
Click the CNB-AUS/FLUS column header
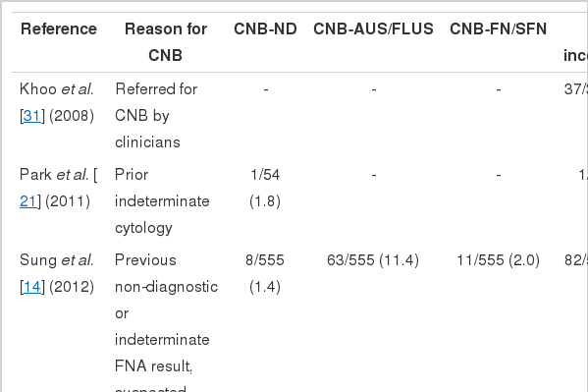click(x=373, y=28)
